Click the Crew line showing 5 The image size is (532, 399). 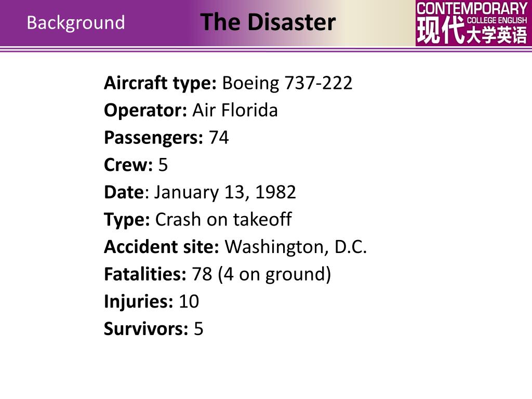pos(136,165)
